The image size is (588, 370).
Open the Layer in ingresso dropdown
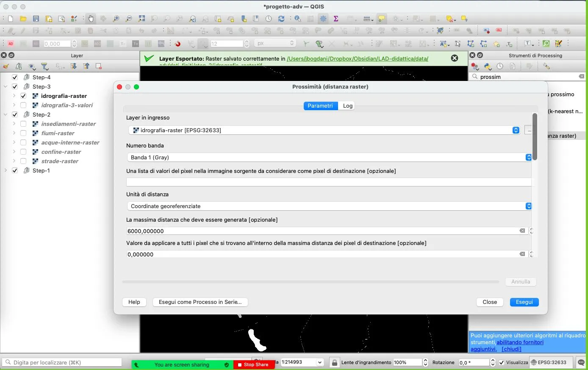click(516, 131)
